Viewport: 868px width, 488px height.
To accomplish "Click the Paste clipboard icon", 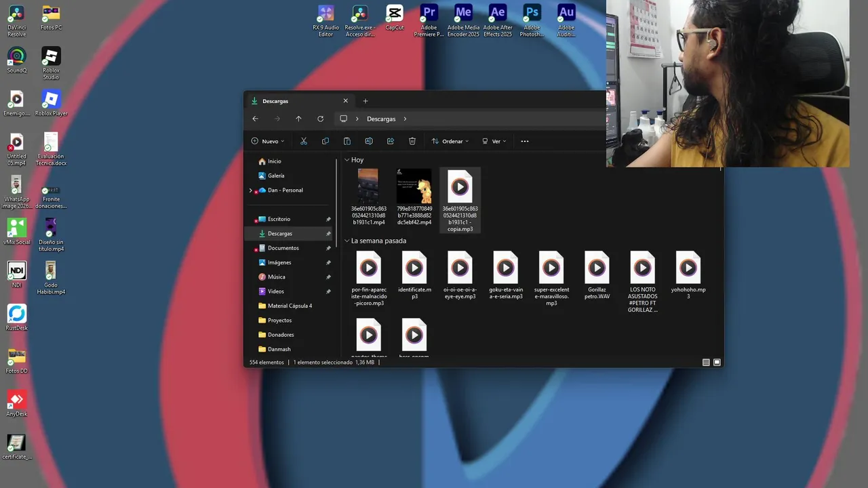I will 347,141.
